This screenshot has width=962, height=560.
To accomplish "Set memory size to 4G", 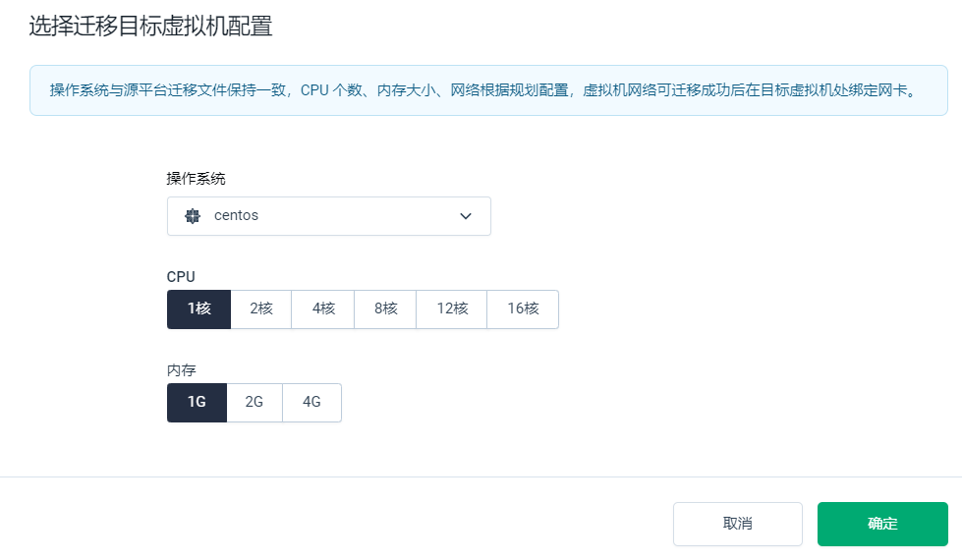I will [311, 403].
